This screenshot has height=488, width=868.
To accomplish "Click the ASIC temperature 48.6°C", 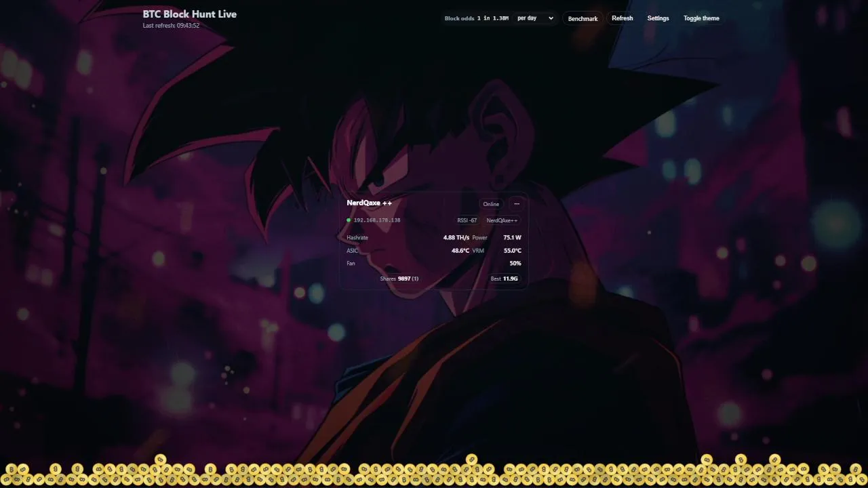I will click(x=460, y=251).
